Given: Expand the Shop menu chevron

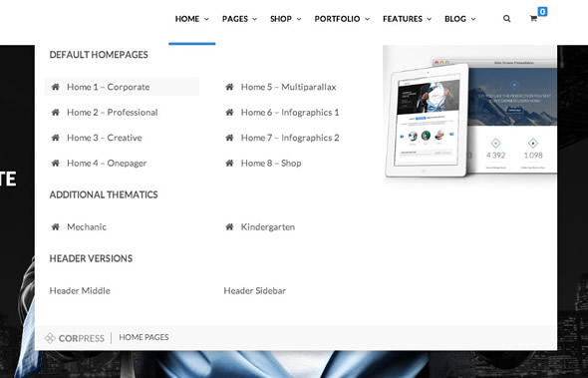Looking at the screenshot, I should 299,19.
